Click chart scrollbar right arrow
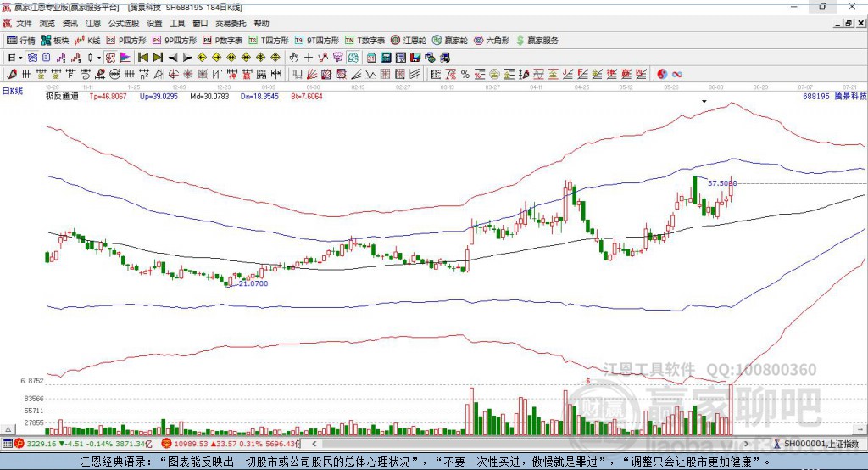868x470 pixels. pos(746,444)
